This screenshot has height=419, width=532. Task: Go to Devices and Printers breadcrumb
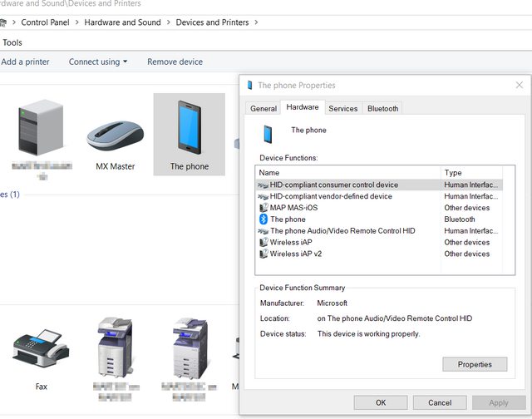212,22
